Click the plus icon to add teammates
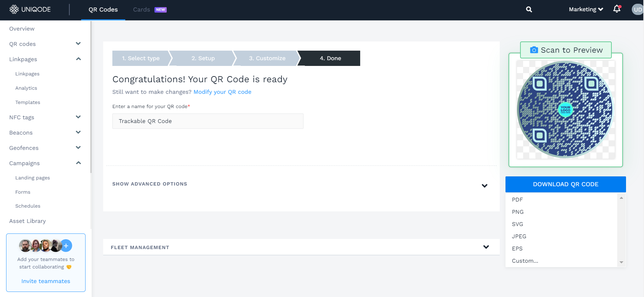 (66, 246)
